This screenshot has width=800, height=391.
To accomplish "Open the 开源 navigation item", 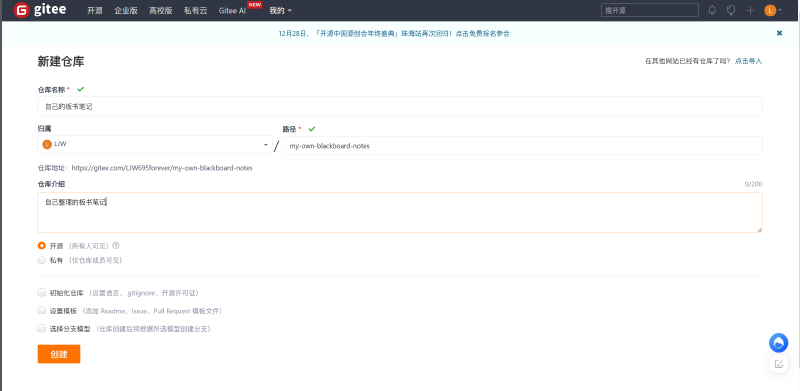I will [95, 10].
